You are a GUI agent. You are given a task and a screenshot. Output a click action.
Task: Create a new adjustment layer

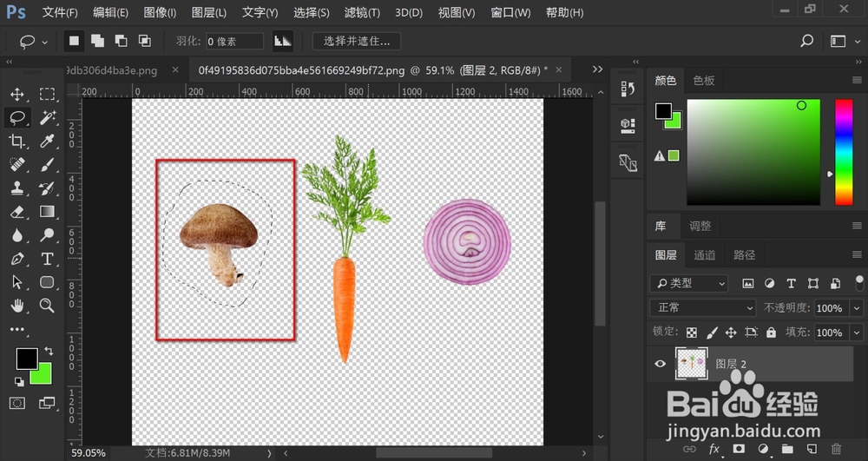point(763,449)
